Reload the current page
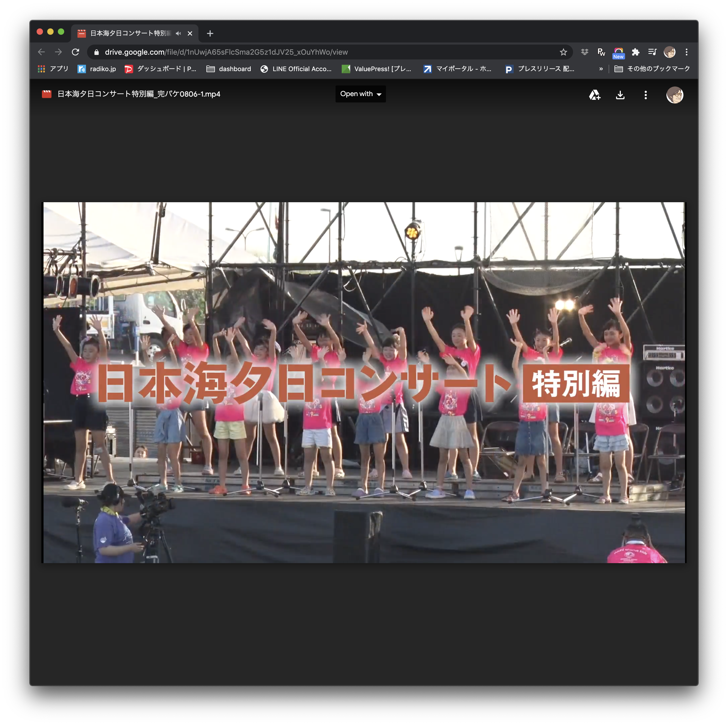Image resolution: width=728 pixels, height=725 pixels. [75, 52]
